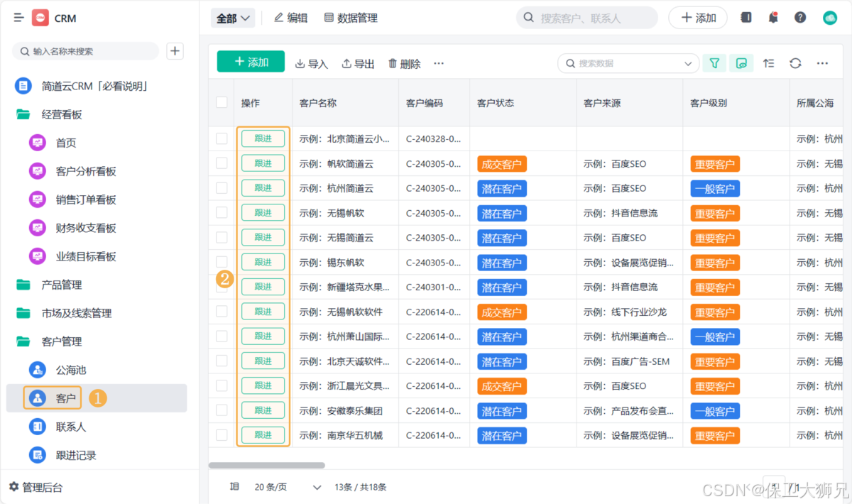This screenshot has width=852, height=504.
Task: Open the 跟进记录 form
Action: [76, 455]
